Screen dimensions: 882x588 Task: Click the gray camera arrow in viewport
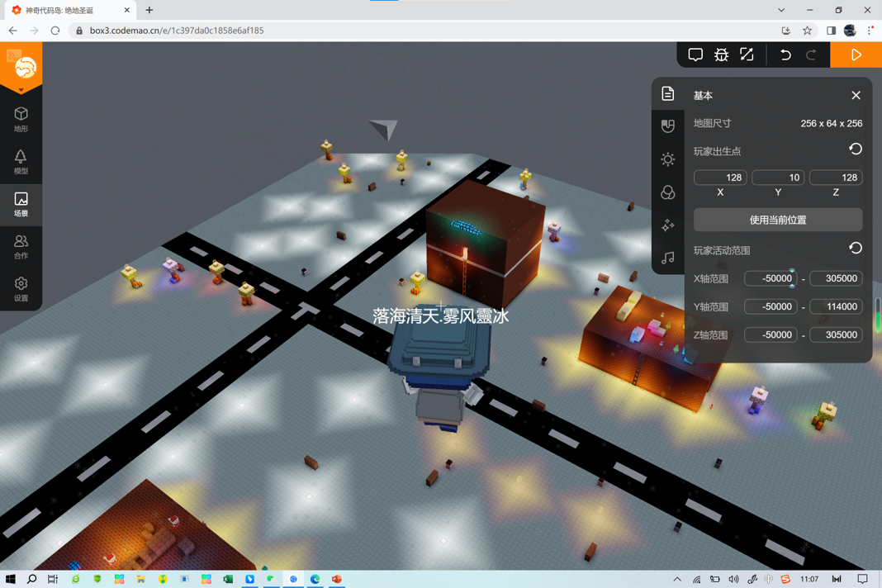[x=384, y=129]
